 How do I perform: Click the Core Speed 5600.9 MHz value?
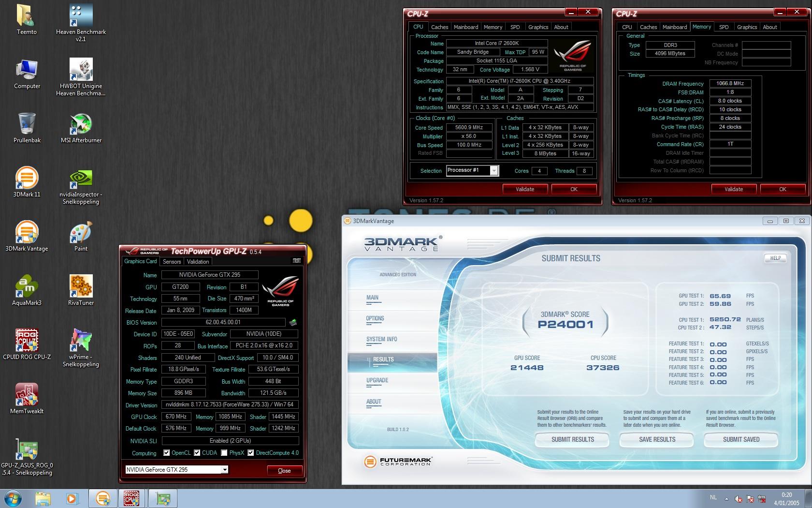coord(469,128)
